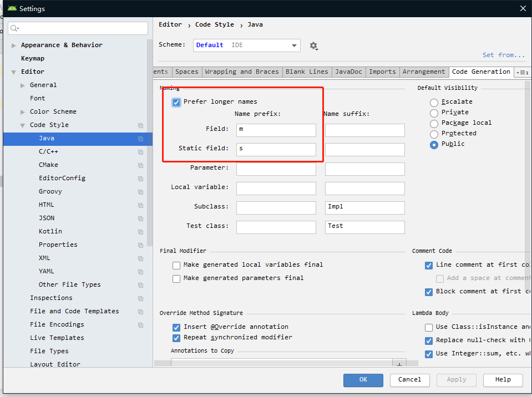Switch to Wrapping and Braces tab
Image resolution: width=532 pixels, height=397 pixels.
tap(241, 72)
